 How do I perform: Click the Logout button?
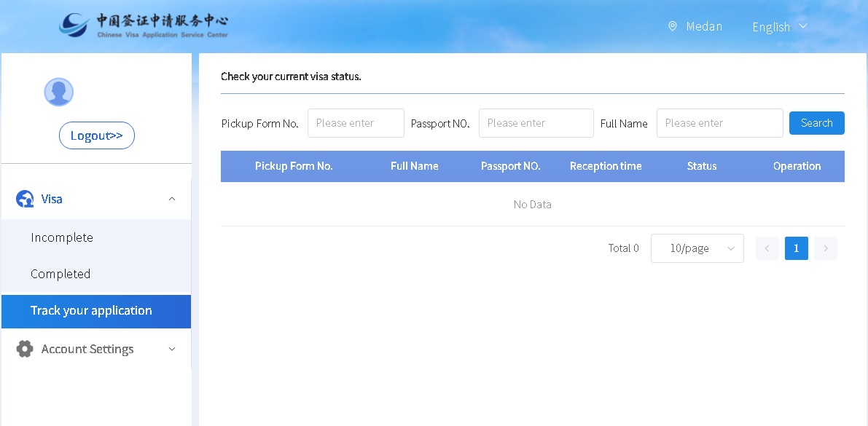(97, 135)
